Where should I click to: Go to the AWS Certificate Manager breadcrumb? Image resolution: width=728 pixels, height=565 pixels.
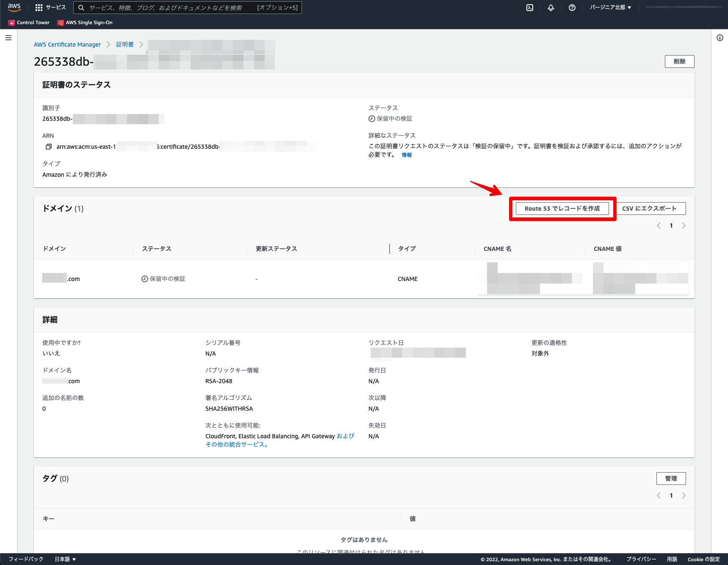(x=67, y=45)
